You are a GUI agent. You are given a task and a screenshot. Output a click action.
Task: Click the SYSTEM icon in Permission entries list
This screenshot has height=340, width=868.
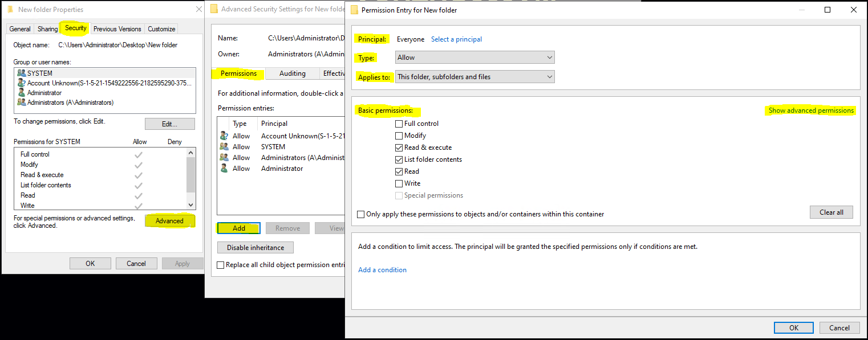point(223,146)
